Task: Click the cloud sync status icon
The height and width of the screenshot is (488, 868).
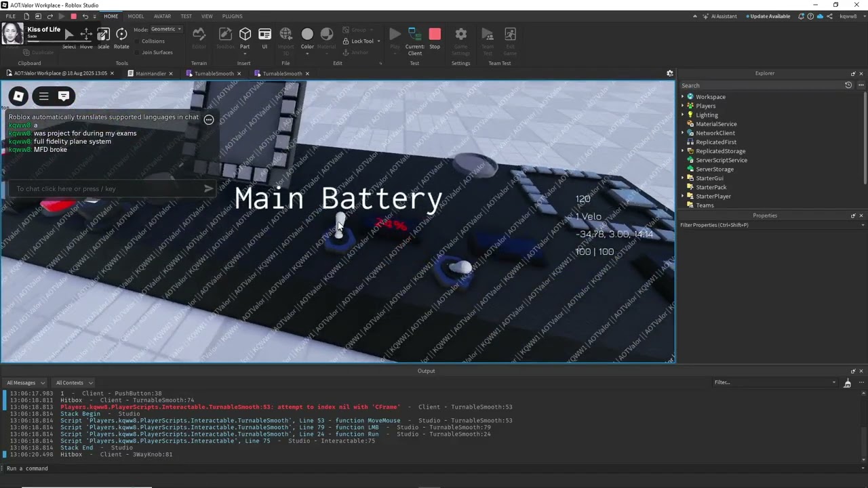Action: click(x=820, y=16)
